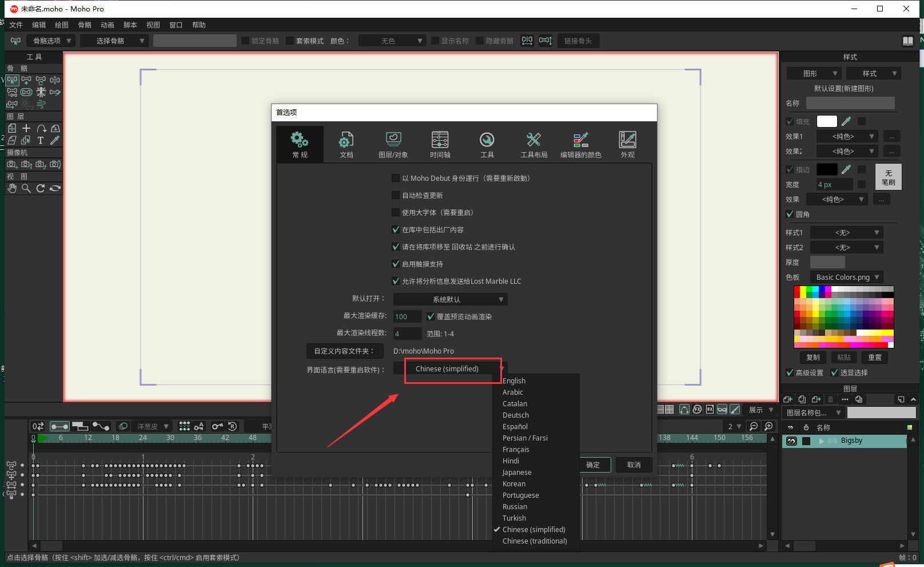Toggle 圆角 checkbox in style panel

(790, 214)
